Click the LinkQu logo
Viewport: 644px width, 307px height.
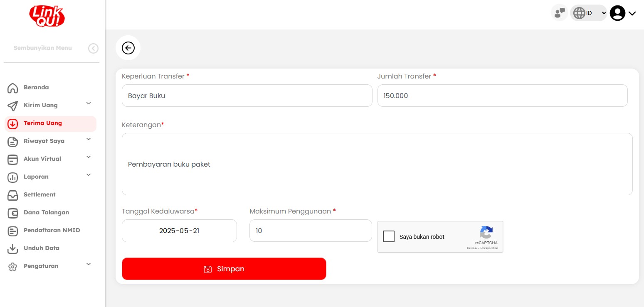47,17
